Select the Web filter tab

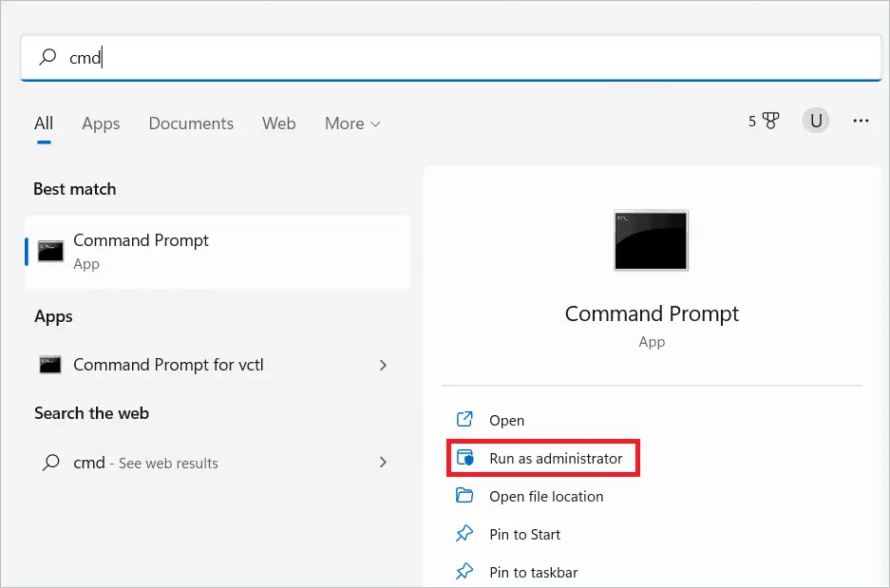(x=278, y=123)
